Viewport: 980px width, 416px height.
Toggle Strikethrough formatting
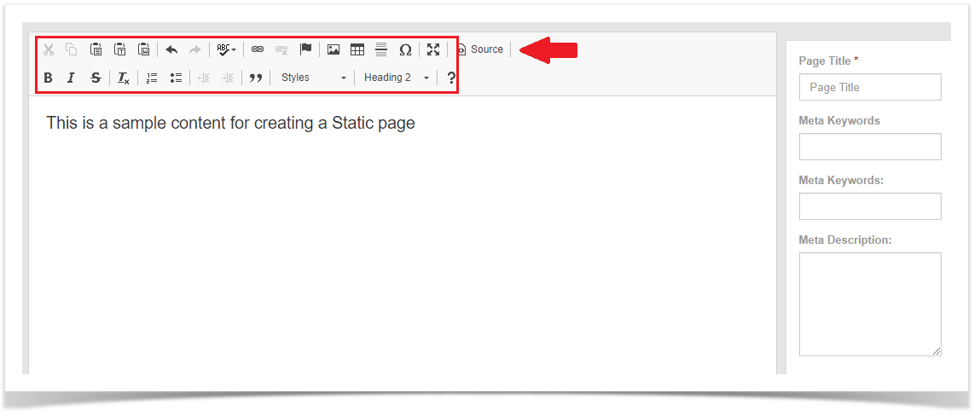[x=96, y=78]
